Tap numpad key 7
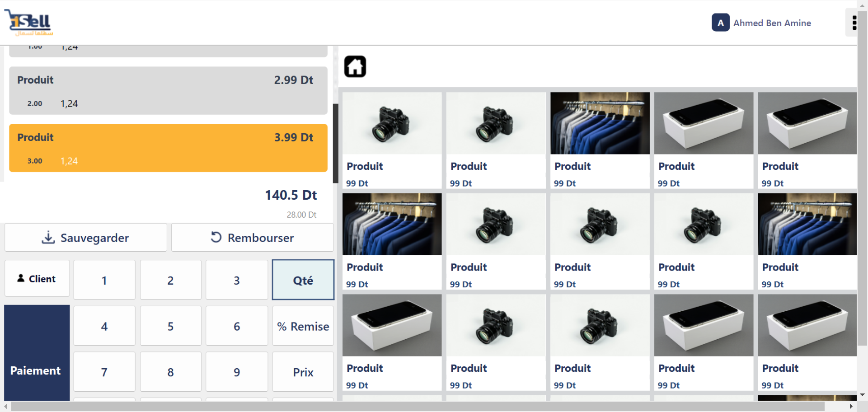The image size is (868, 412). 104,372
